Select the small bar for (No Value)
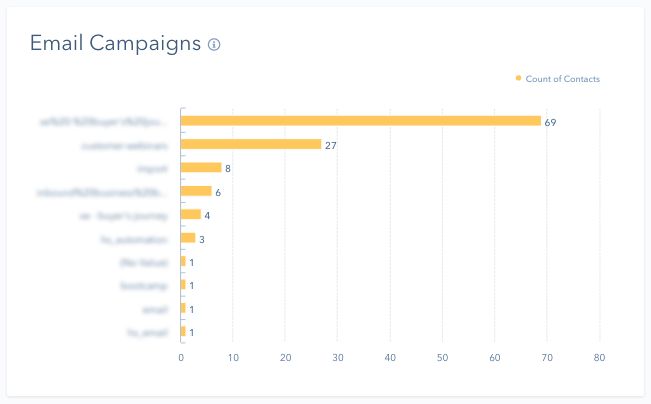Image resolution: width=651 pixels, height=404 pixels. 183,261
